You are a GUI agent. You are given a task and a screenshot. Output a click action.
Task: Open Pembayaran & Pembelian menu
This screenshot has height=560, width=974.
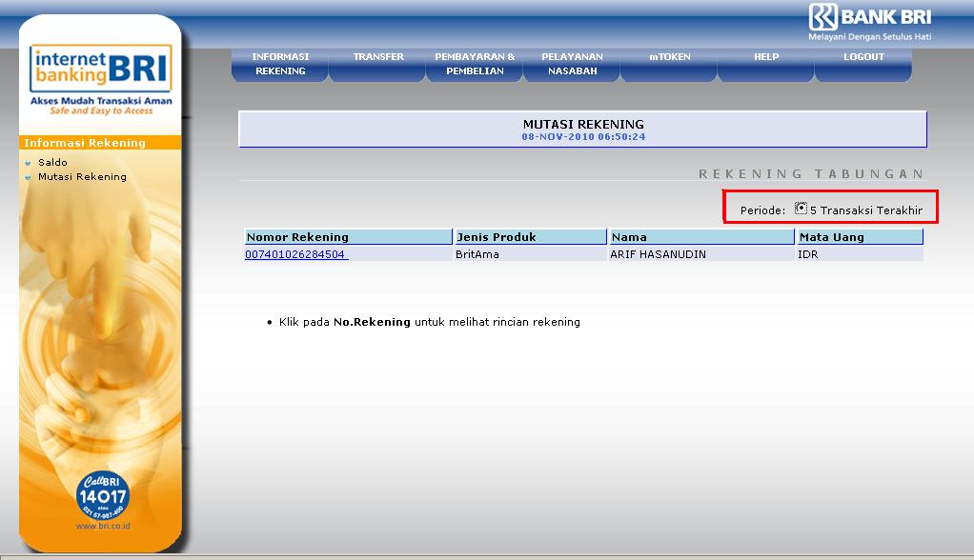(x=475, y=64)
